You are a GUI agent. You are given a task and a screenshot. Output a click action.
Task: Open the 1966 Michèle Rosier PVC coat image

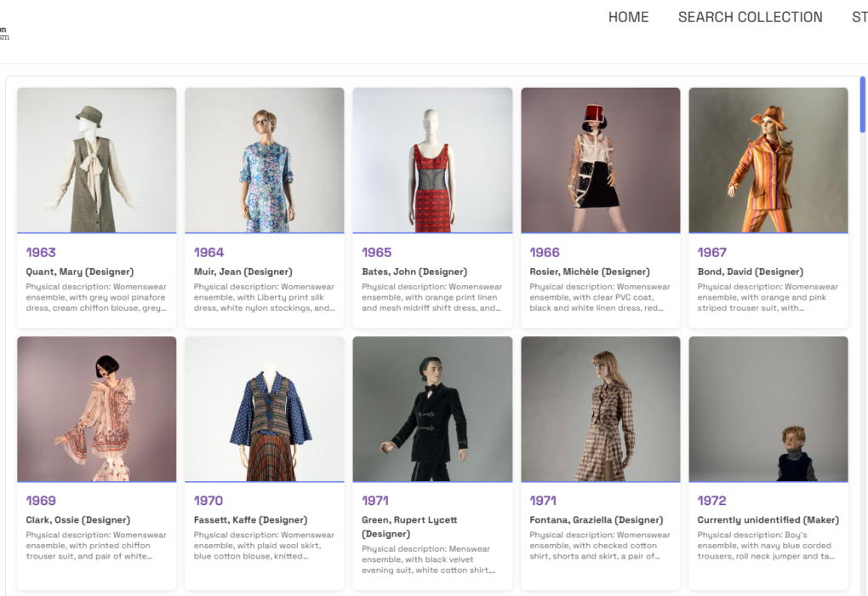point(600,160)
